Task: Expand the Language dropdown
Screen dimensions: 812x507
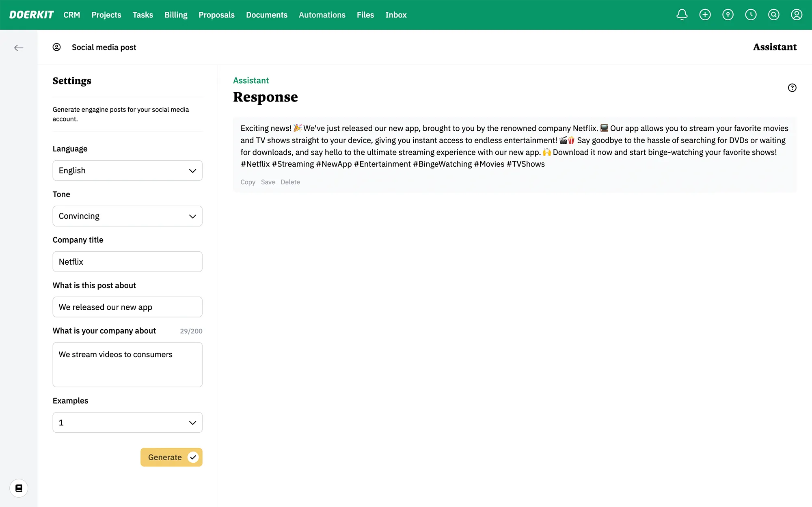Action: (127, 170)
